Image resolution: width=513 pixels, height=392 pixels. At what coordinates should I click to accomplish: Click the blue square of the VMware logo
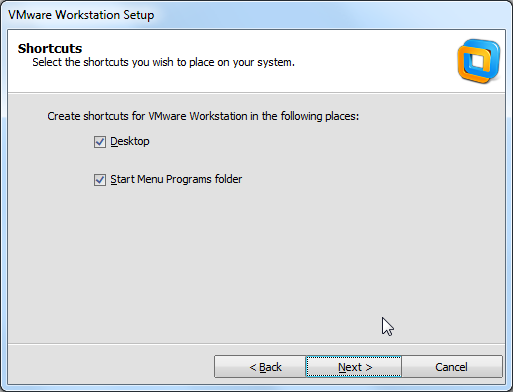point(485,56)
